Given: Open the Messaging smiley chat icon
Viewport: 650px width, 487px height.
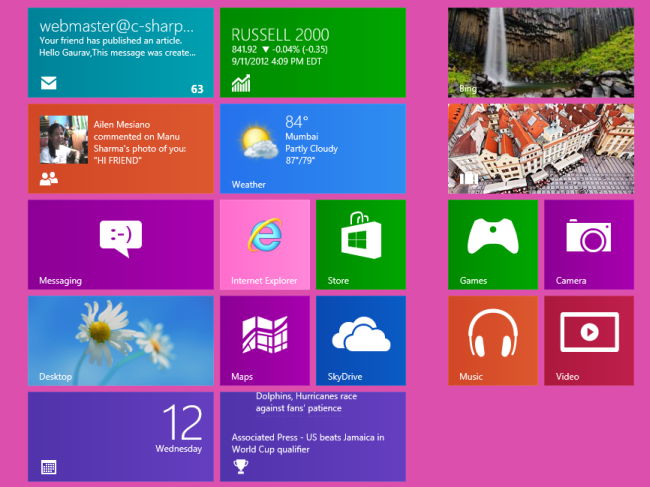Looking at the screenshot, I should tap(121, 238).
